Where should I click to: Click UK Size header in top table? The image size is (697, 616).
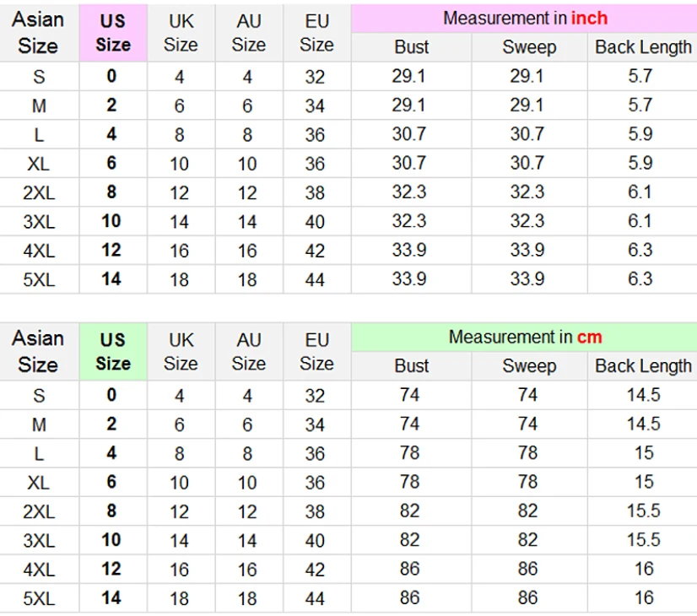coord(181,33)
